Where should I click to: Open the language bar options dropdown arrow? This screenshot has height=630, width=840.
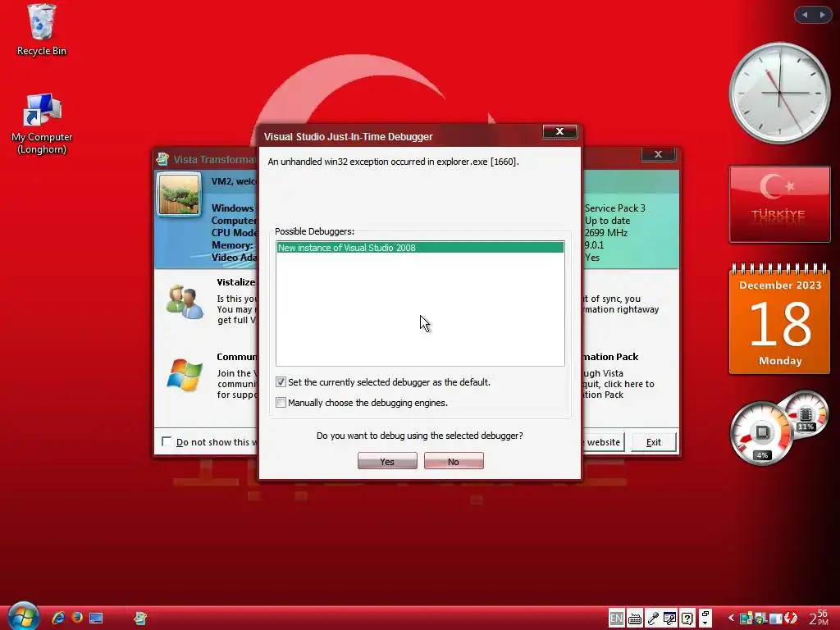click(705, 623)
